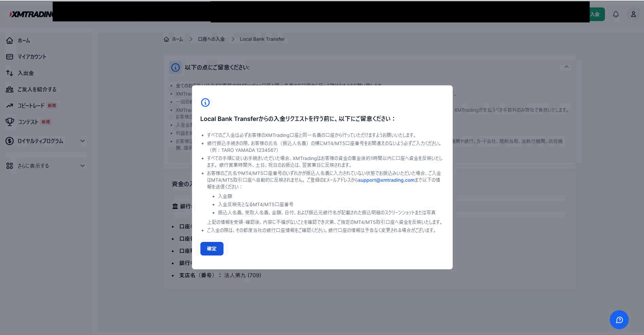
Task: Open the user profile icon
Action: [x=633, y=14]
